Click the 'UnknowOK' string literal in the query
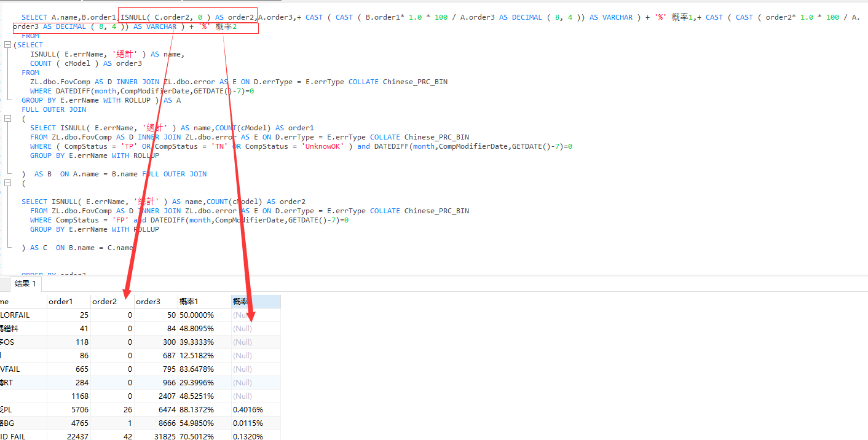This screenshot has height=440, width=868. 322,146
